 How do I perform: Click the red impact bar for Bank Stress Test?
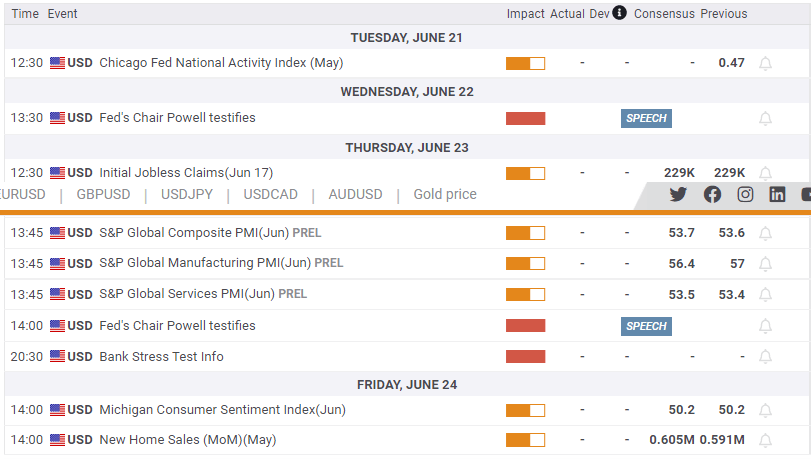(525, 357)
